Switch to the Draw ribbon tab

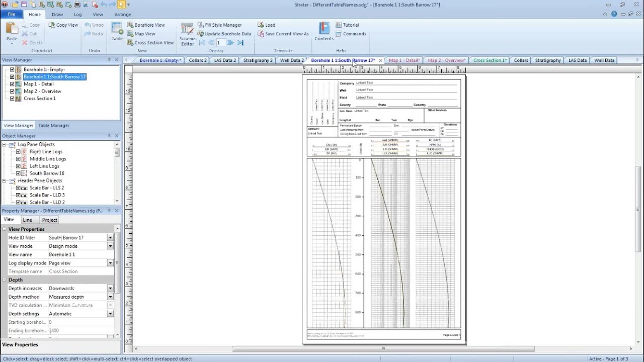tap(57, 15)
